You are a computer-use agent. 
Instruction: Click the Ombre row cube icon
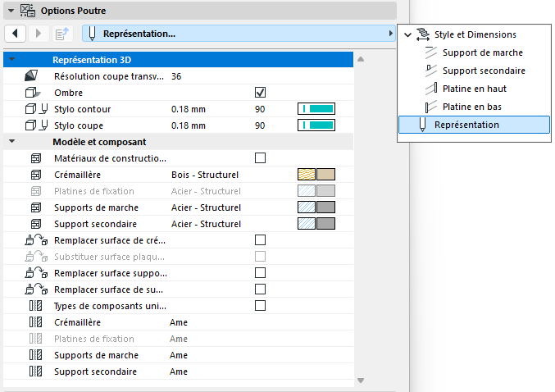[33, 93]
